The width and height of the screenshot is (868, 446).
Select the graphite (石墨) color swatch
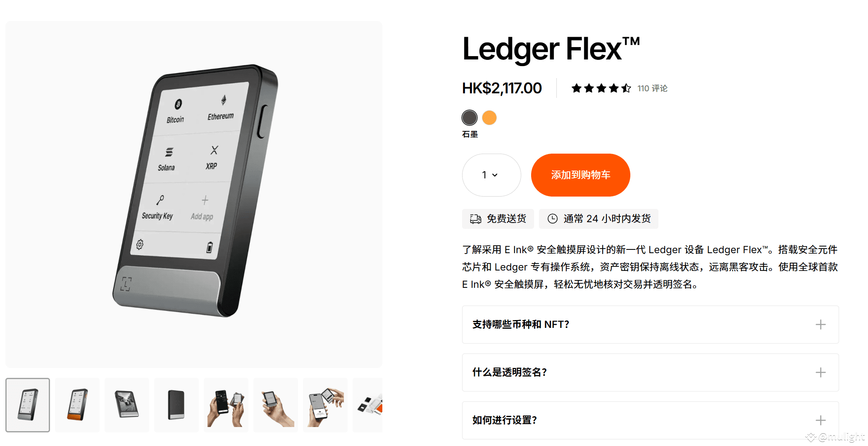pyautogui.click(x=470, y=118)
